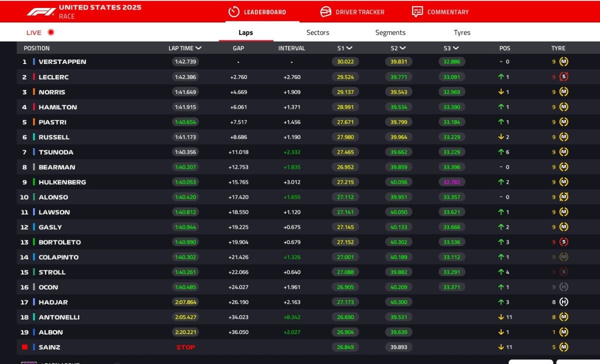Click Piastri's orange team color bar
The image size is (600, 364).
[34, 122]
